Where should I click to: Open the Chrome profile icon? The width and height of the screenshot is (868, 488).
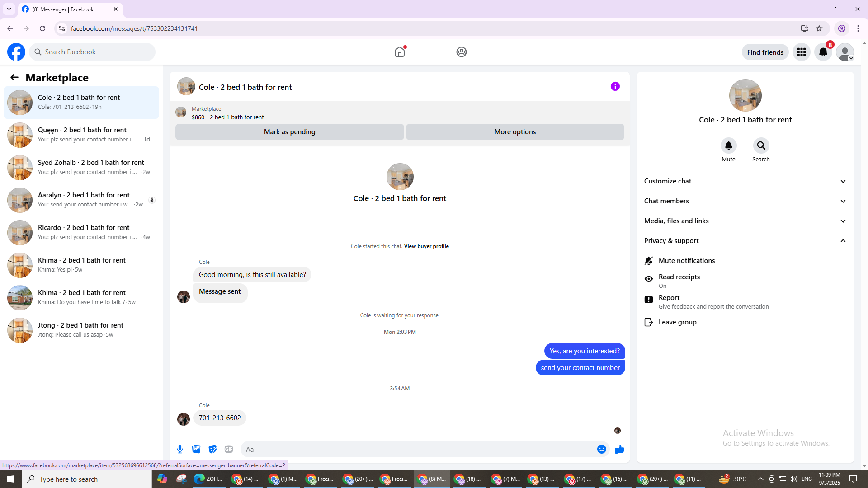pos(842,28)
